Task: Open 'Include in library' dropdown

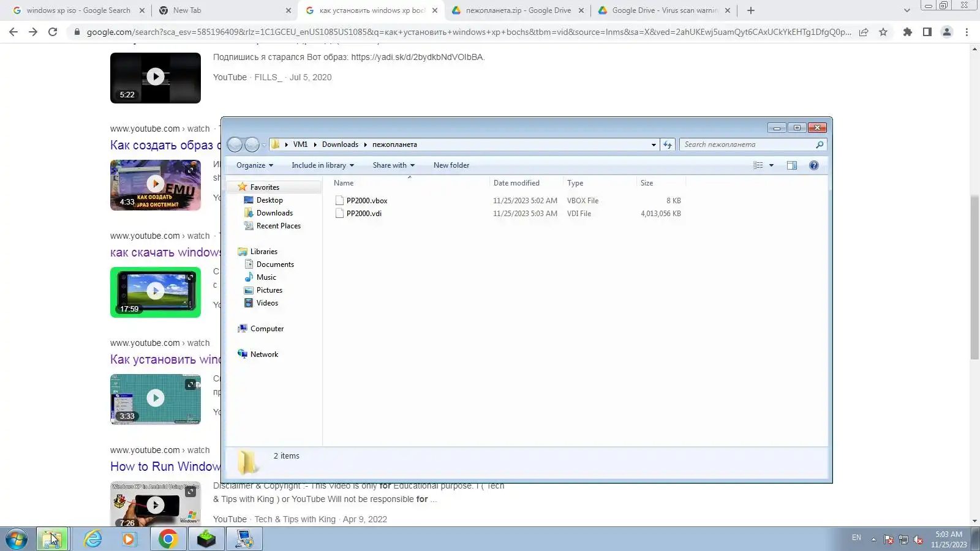Action: 323,165
